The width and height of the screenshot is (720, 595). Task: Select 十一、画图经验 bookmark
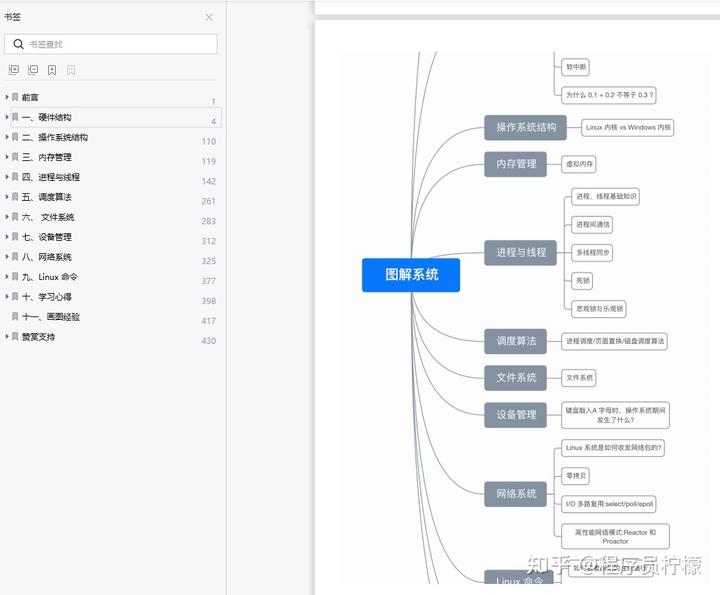pyautogui.click(x=51, y=317)
